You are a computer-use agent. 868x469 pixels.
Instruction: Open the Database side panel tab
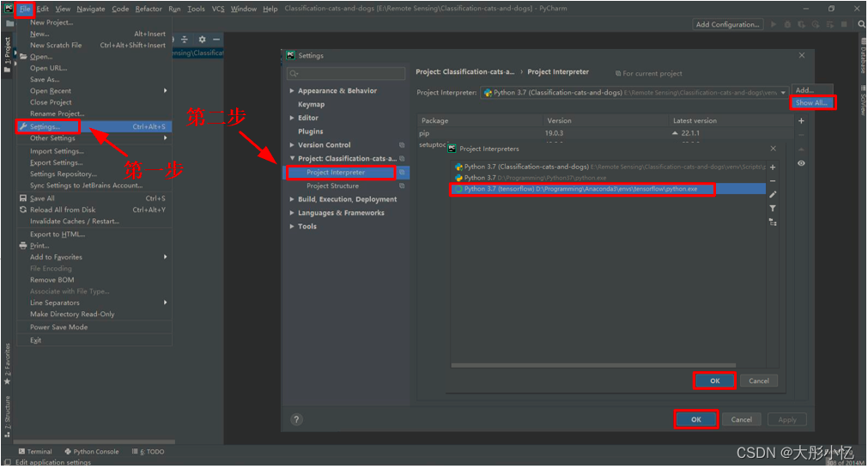click(863, 58)
